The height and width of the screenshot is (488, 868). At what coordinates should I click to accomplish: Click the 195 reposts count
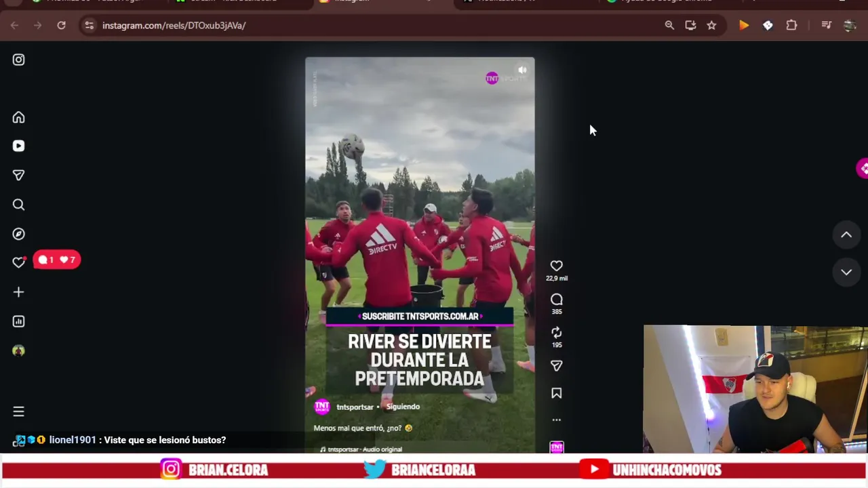pyautogui.click(x=557, y=345)
